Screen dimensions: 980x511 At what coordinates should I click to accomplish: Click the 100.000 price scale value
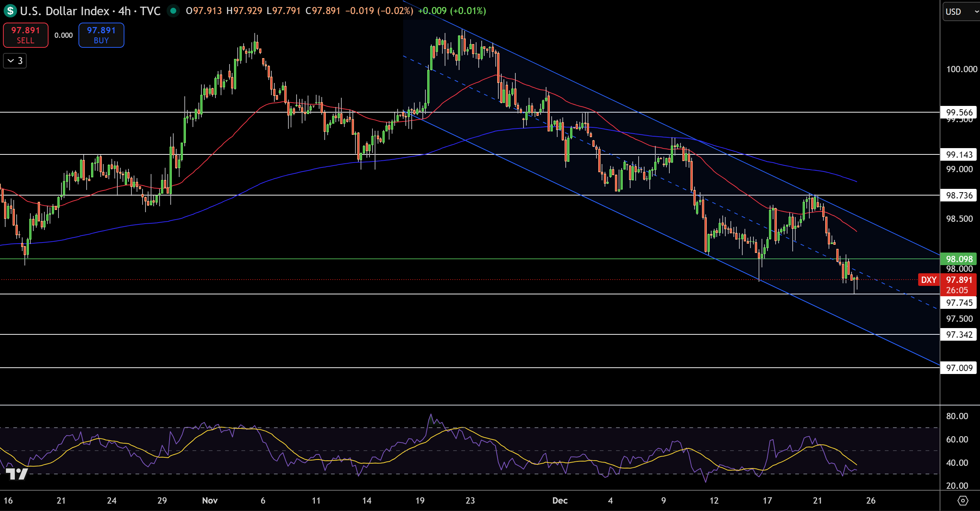tap(961, 69)
